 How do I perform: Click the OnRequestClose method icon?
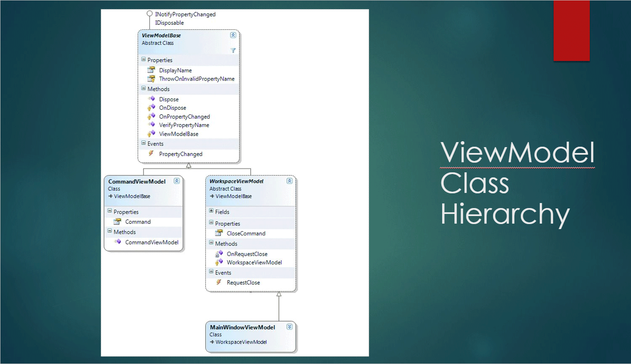coord(219,254)
